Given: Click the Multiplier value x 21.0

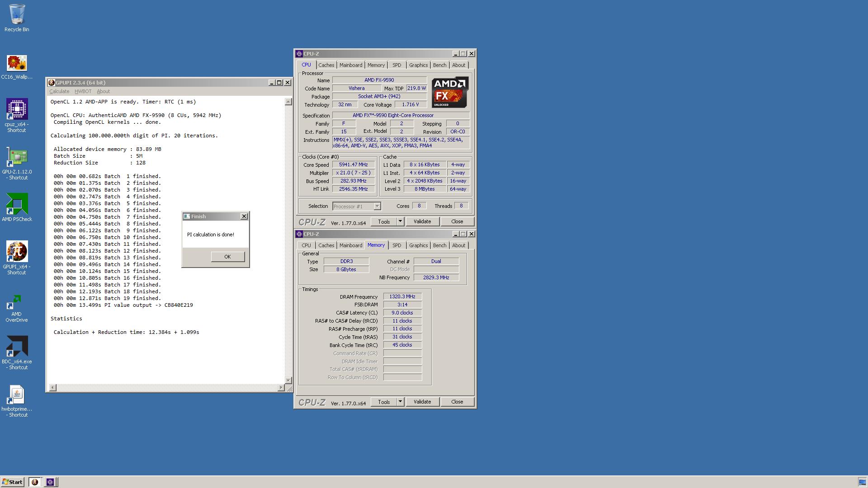Looking at the screenshot, I should pos(353,173).
